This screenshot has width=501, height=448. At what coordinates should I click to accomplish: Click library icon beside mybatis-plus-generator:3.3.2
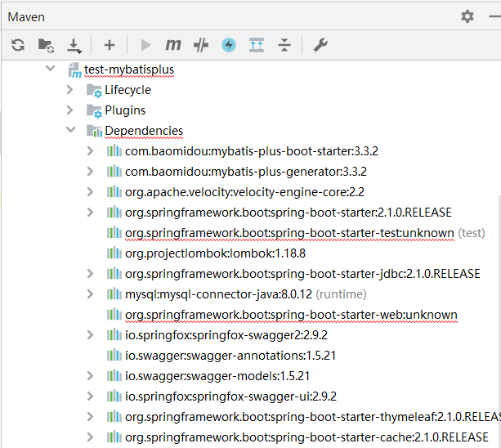click(114, 172)
